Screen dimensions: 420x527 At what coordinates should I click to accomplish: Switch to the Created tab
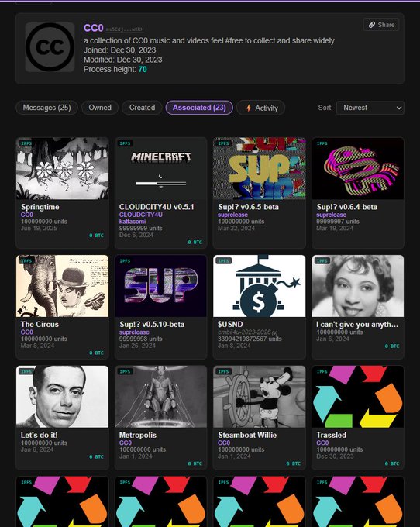(142, 108)
